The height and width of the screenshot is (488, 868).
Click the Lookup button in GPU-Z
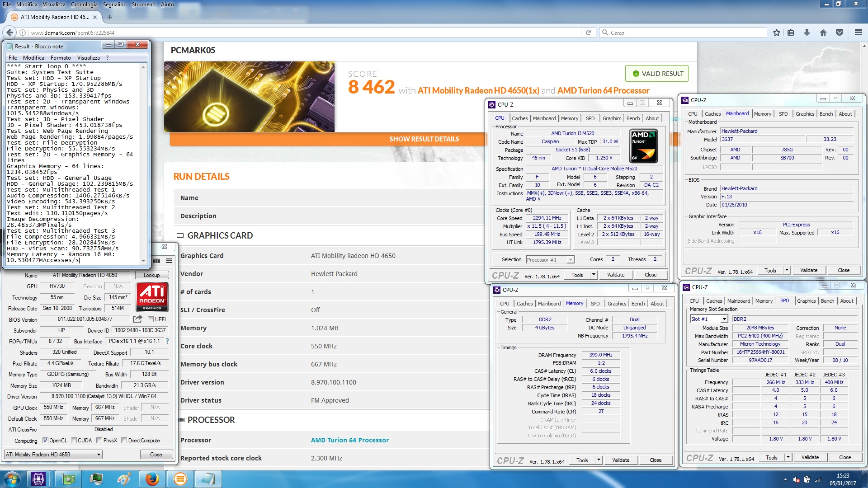pos(151,275)
